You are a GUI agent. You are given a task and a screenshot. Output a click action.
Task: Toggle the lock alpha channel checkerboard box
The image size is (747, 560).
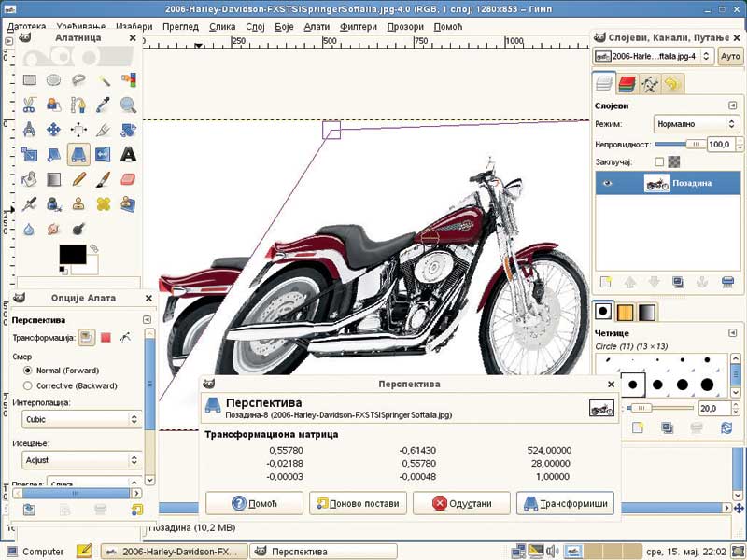pos(673,161)
